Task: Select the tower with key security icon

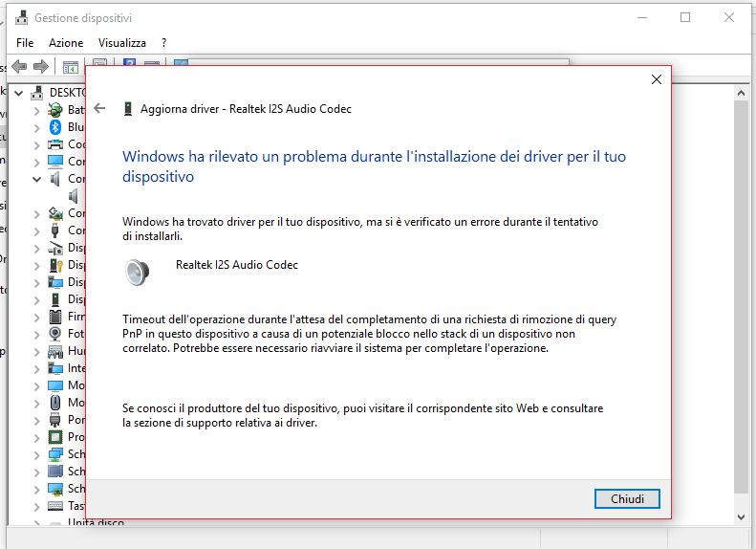Action: click(55, 265)
